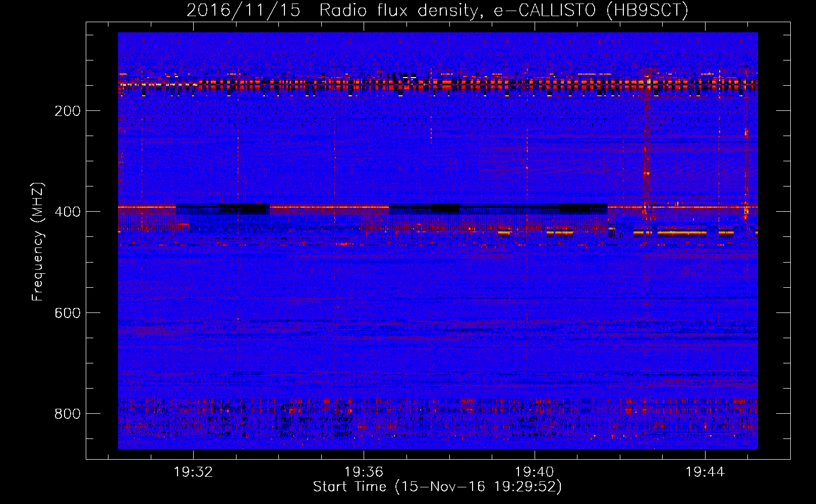Click the plot title "Radio flux density, e-CALLISTO (HB9SCT)"
This screenshot has width=816, height=504.
click(504, 10)
